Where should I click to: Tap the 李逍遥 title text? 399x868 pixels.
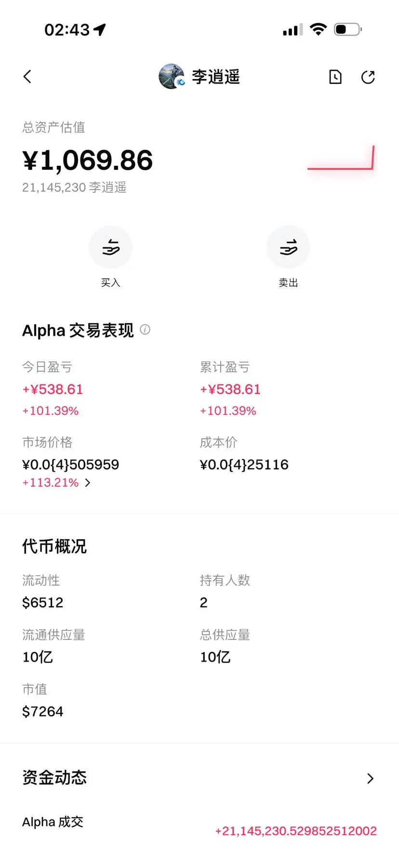pos(216,77)
